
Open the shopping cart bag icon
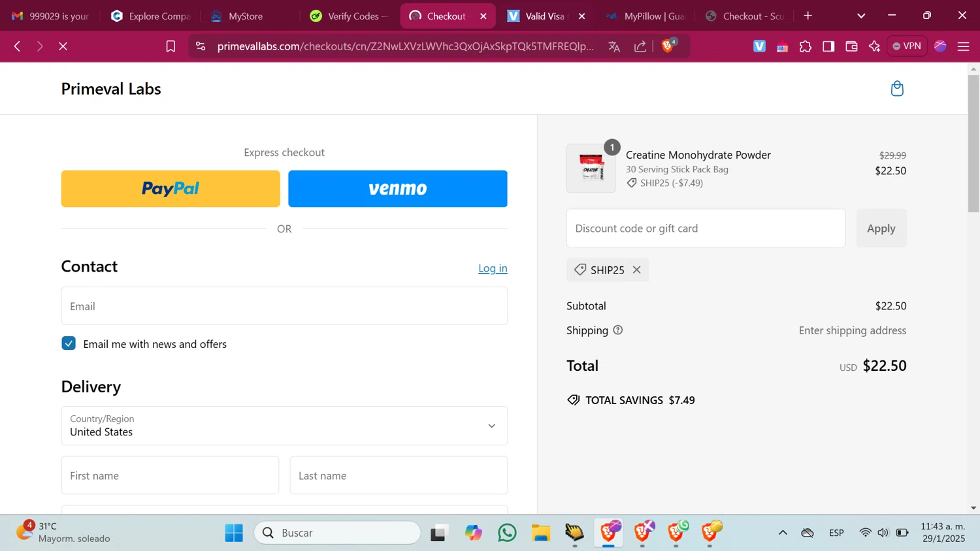pos(897,89)
